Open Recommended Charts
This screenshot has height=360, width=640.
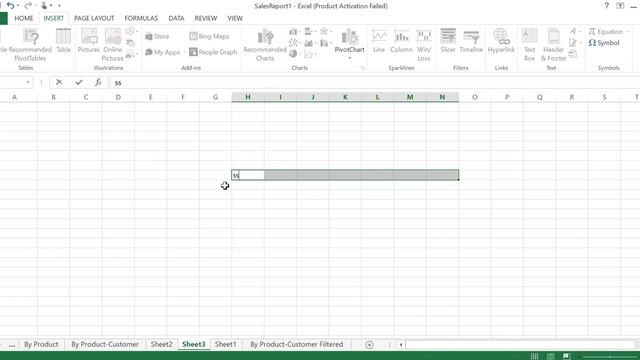[265, 45]
